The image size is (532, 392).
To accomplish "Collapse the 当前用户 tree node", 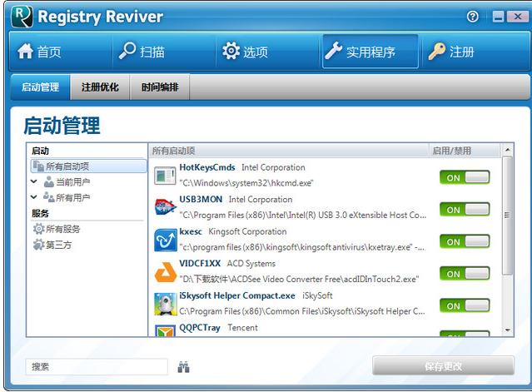I will click(33, 181).
